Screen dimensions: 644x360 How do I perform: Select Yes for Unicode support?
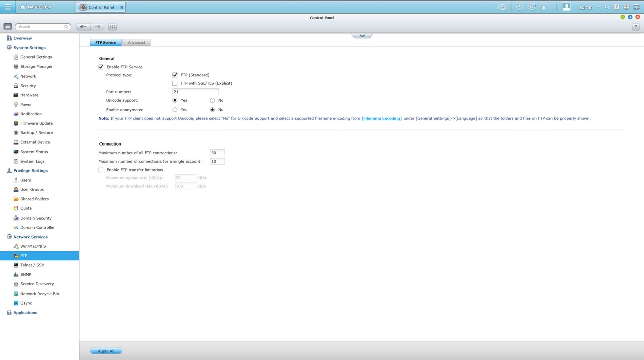coord(175,100)
